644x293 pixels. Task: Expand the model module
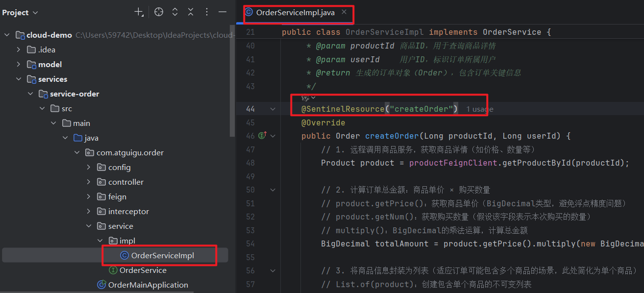click(18, 64)
